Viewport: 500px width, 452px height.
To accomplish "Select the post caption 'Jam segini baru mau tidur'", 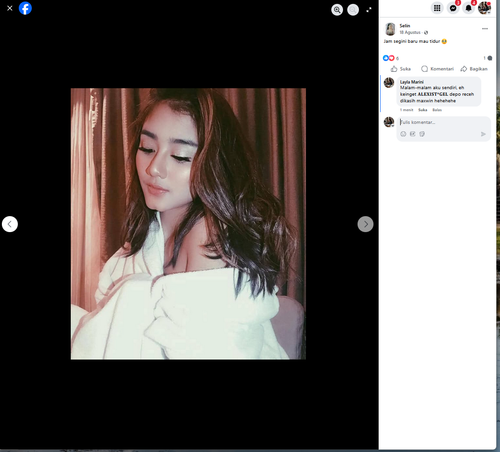I will click(412, 41).
